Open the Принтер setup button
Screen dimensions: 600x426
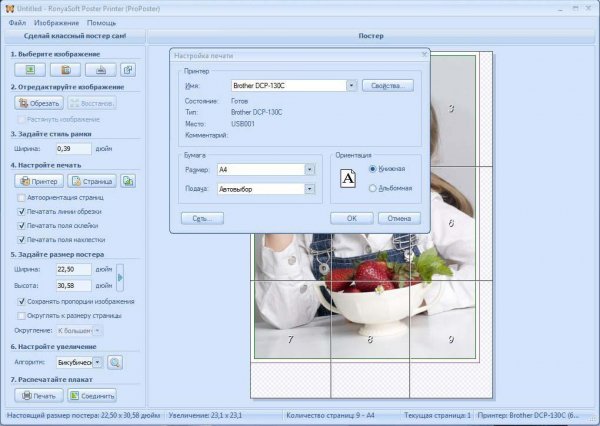[x=39, y=181]
